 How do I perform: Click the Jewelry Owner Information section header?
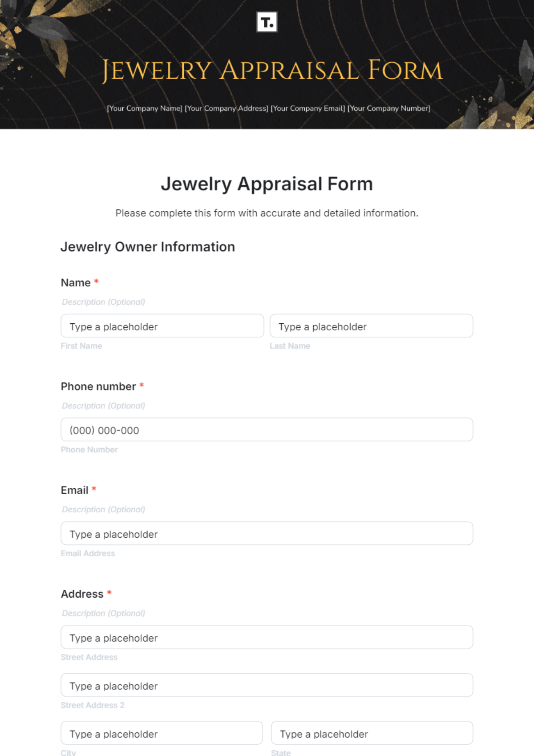(148, 246)
